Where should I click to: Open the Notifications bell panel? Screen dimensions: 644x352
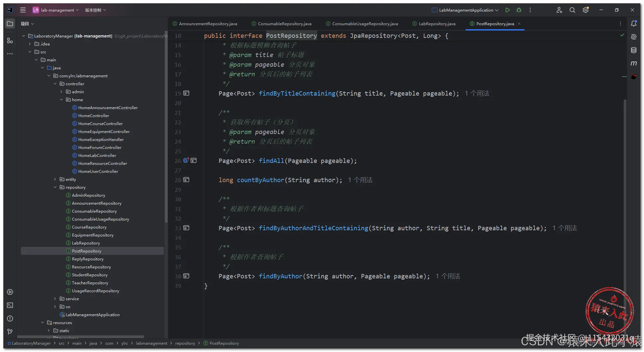pyautogui.click(x=634, y=24)
